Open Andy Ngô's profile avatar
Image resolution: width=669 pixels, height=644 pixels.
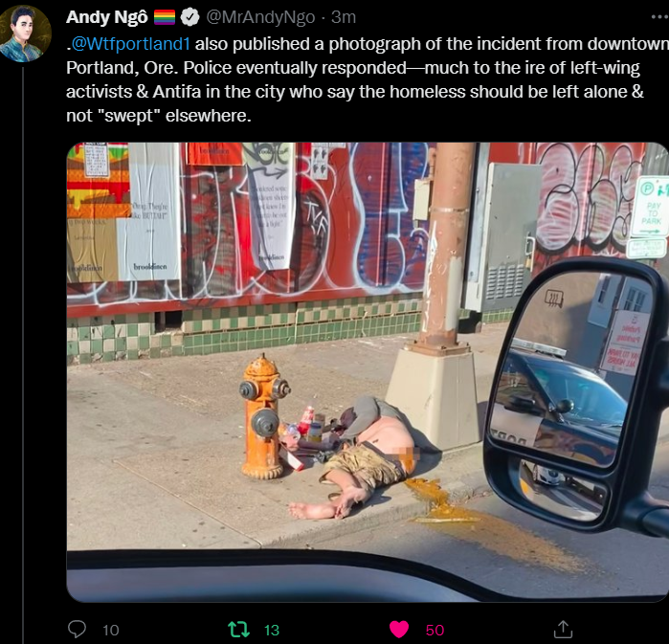click(x=25, y=33)
